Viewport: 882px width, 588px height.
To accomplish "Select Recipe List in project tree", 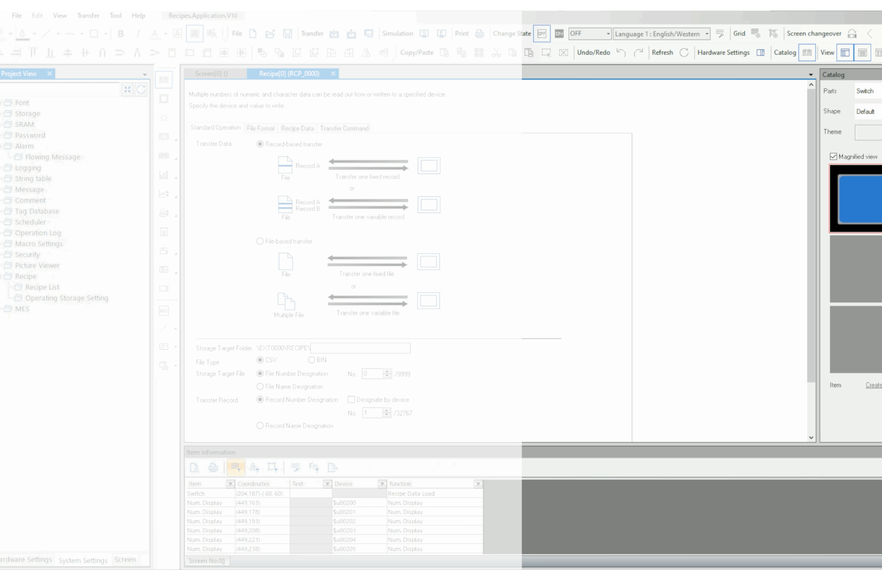I will 42,287.
